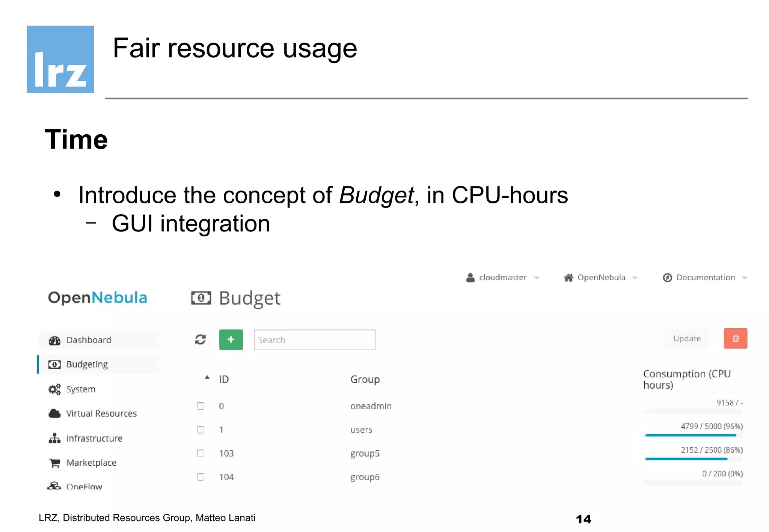This screenshot has height=532, width=769.
Task: Click the group5 86% consumption bar
Action: 693,459
